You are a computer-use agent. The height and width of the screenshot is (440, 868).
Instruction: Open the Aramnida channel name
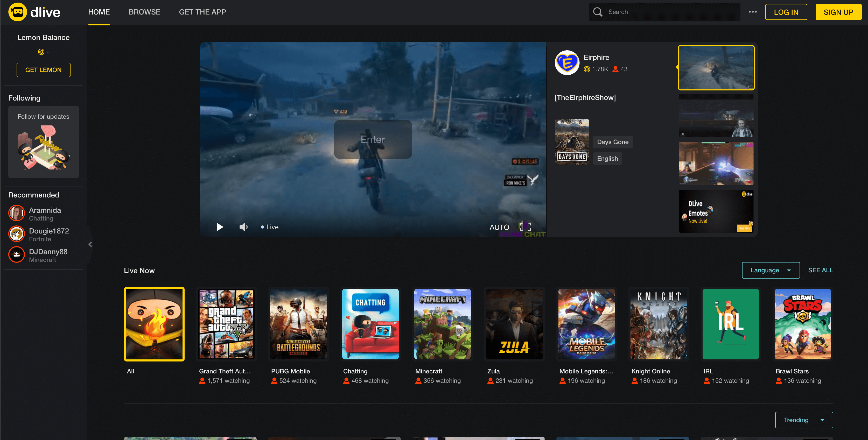tap(45, 210)
